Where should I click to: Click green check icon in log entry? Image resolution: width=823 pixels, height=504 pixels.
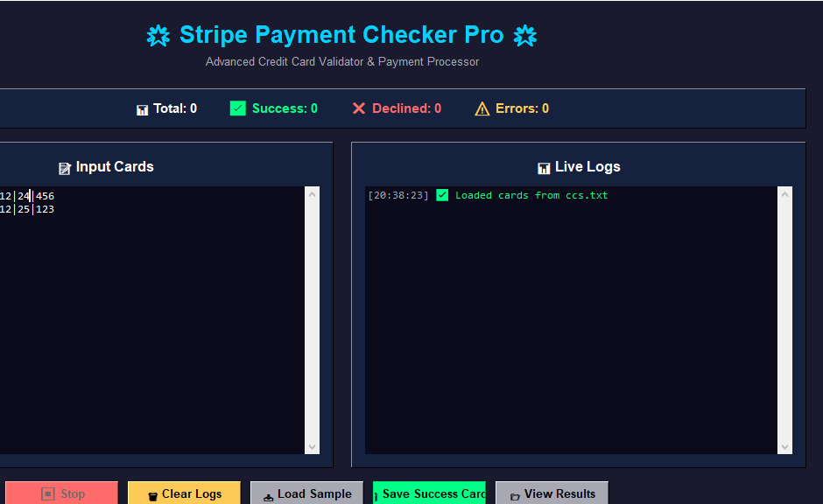(442, 195)
